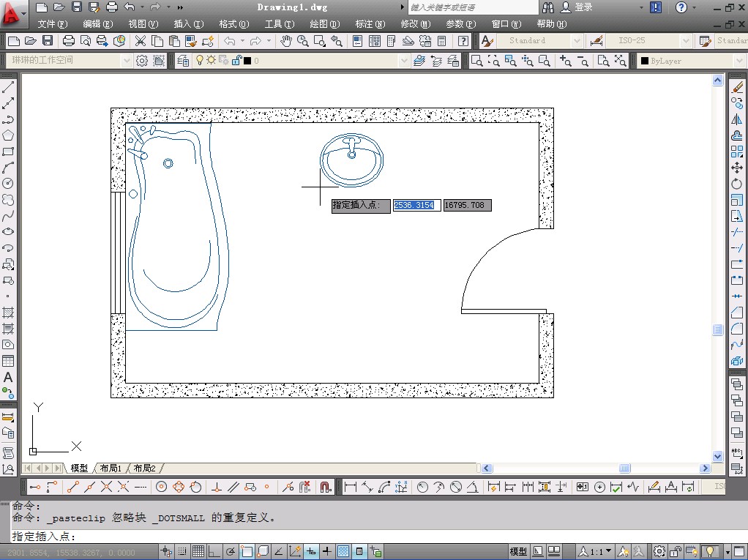Screen dimensions: 748x560
Task: Select the Move tool in modify toolbar
Action: (x=737, y=168)
